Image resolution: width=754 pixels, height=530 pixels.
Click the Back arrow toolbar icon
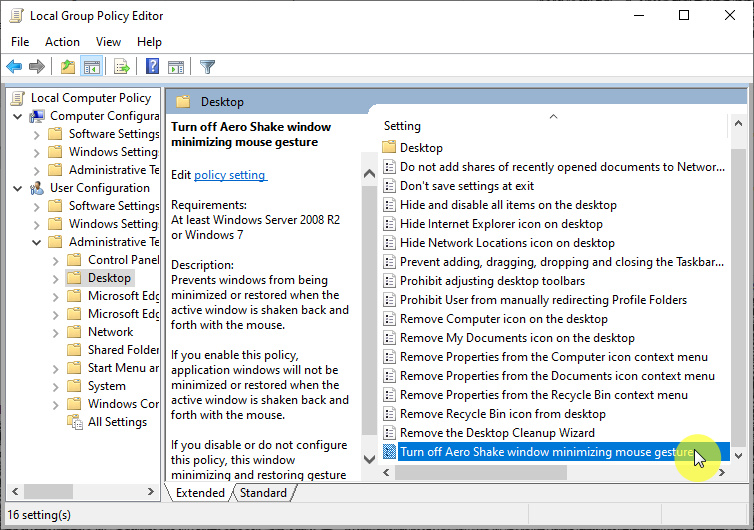click(x=14, y=67)
